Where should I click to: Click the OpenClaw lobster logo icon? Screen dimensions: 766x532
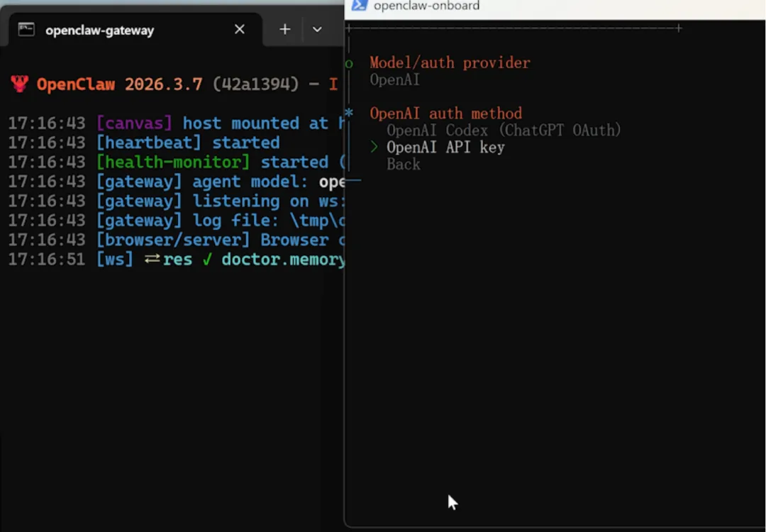[x=20, y=84]
